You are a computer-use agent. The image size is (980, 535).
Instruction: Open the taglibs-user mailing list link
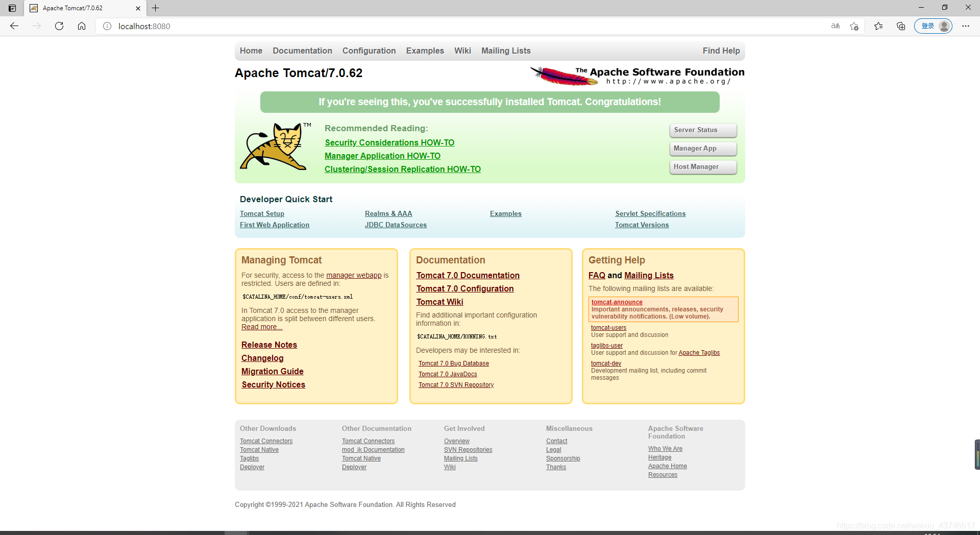click(x=607, y=346)
